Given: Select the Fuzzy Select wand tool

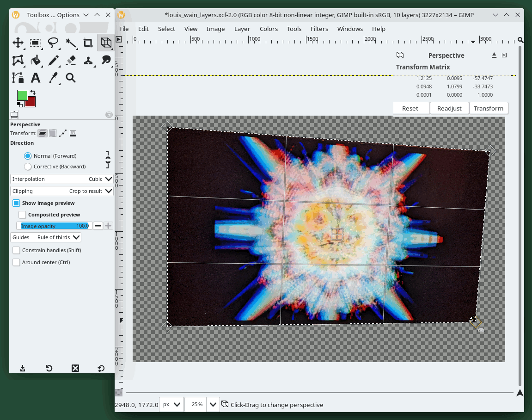Looking at the screenshot, I should 71,43.
